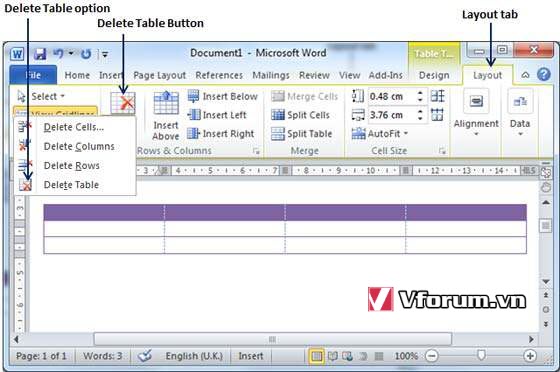Screen dimensions: 560x372
Task: Click the Zoom In plus button
Action: (530, 356)
